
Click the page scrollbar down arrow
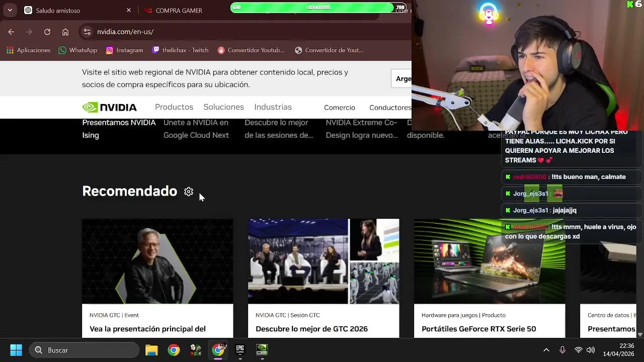[x=640, y=334]
